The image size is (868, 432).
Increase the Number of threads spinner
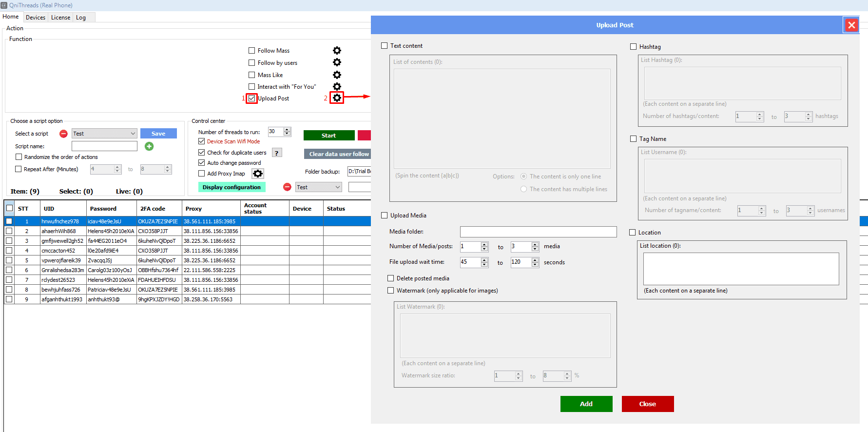(287, 130)
